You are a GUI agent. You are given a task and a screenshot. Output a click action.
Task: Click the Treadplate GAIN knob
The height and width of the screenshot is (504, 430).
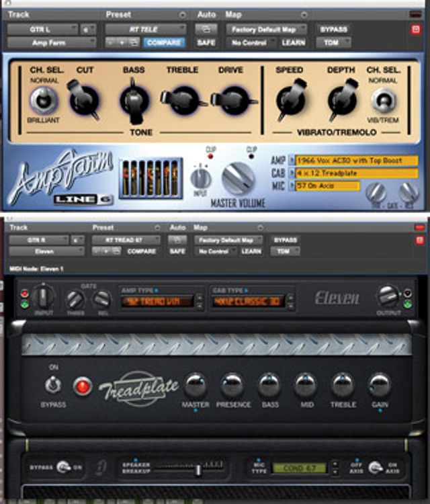[380, 385]
